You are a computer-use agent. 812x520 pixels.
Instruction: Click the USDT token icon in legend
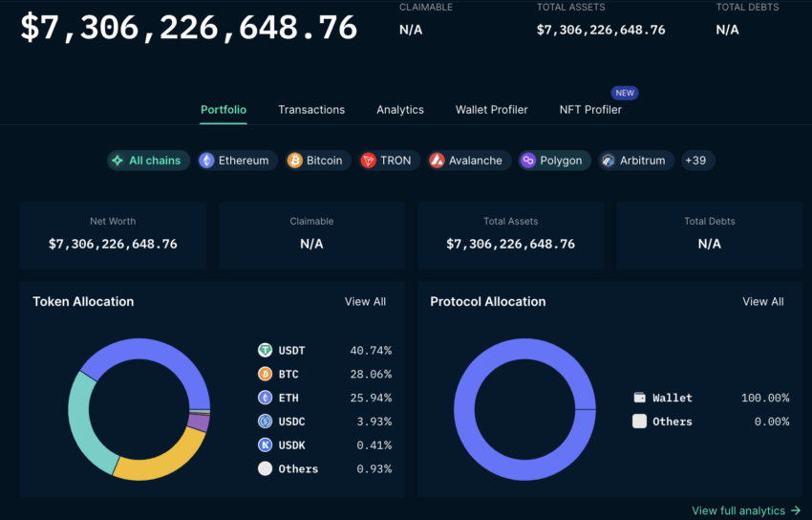[265, 351]
